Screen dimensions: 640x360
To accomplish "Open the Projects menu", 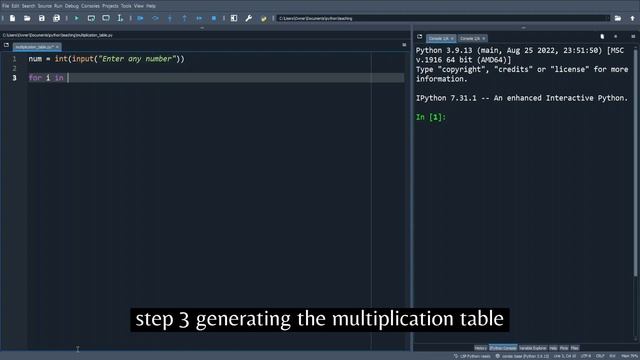I will tap(110, 6).
